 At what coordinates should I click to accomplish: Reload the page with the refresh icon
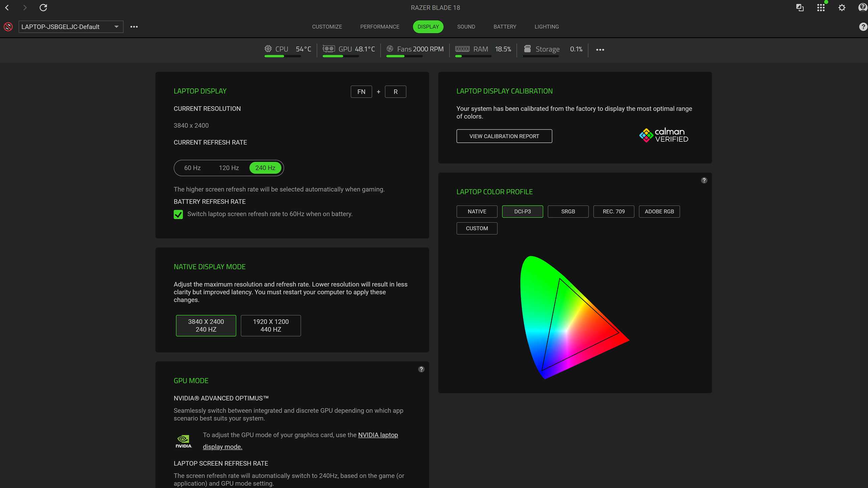click(43, 7)
